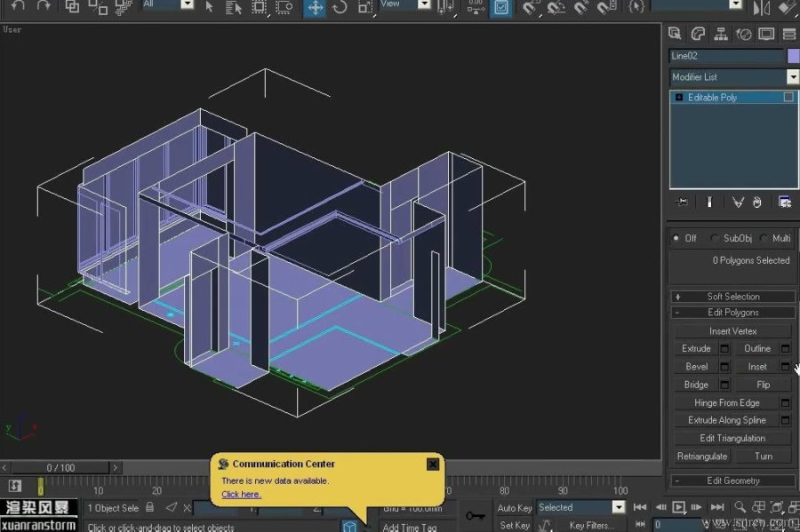
Task: Open the Hierarchy command panel tab
Action: 720,35
